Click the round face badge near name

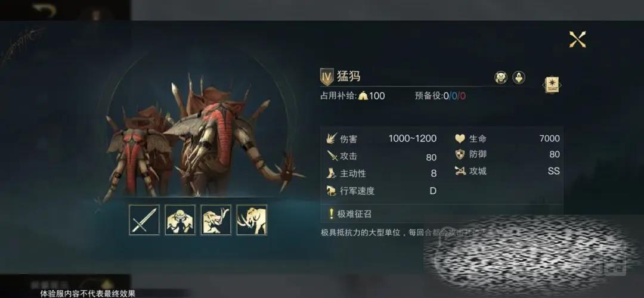point(501,77)
